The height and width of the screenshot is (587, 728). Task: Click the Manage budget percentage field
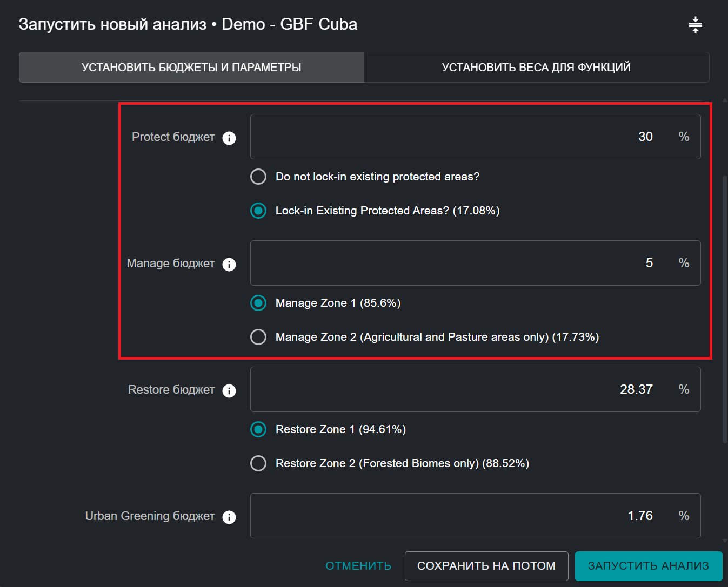[459, 263]
